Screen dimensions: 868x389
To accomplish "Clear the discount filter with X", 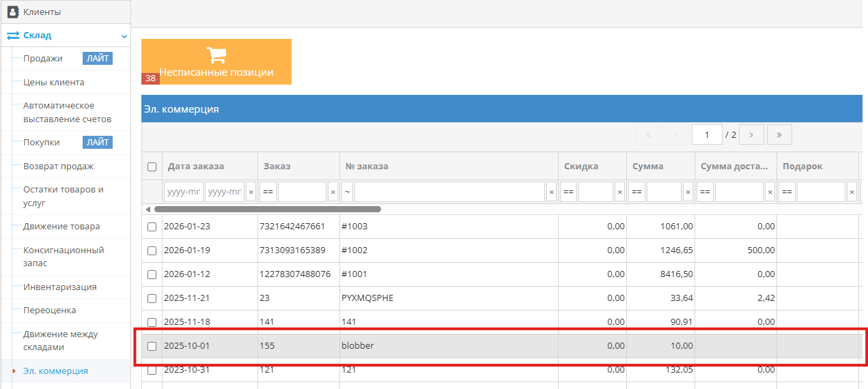I will [619, 192].
